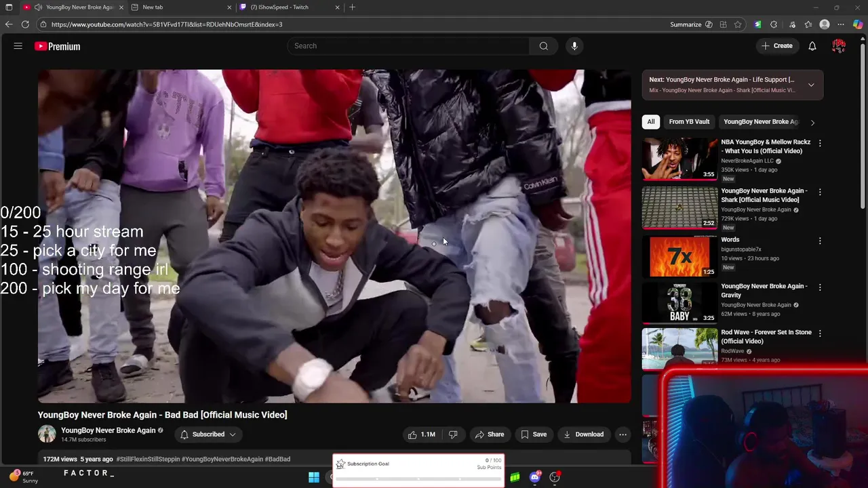868x488 pixels.
Task: Click the '14.7M subscribers' text
Action: [83, 440]
